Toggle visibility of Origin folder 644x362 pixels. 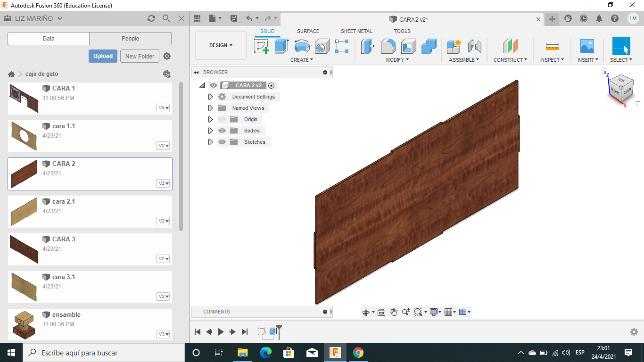tap(222, 119)
